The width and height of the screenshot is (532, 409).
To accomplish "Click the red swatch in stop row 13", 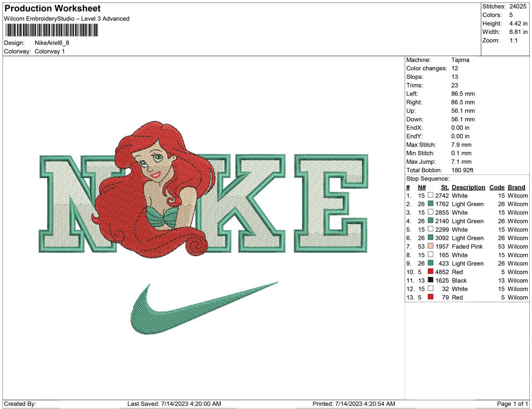I will [x=430, y=297].
